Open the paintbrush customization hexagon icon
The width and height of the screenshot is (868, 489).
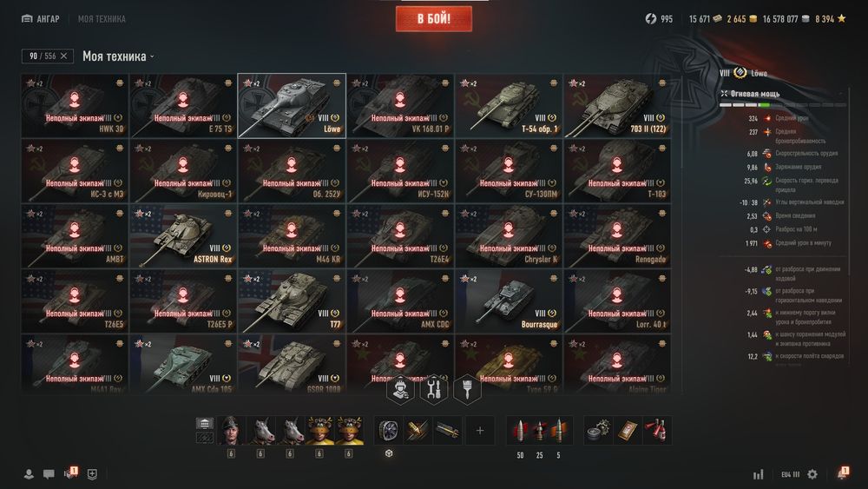(x=467, y=389)
